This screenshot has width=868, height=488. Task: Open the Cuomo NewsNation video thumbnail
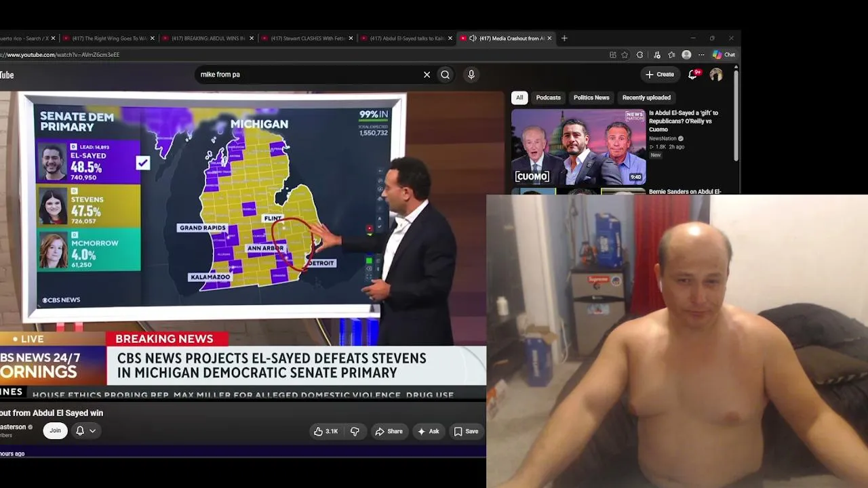click(578, 146)
